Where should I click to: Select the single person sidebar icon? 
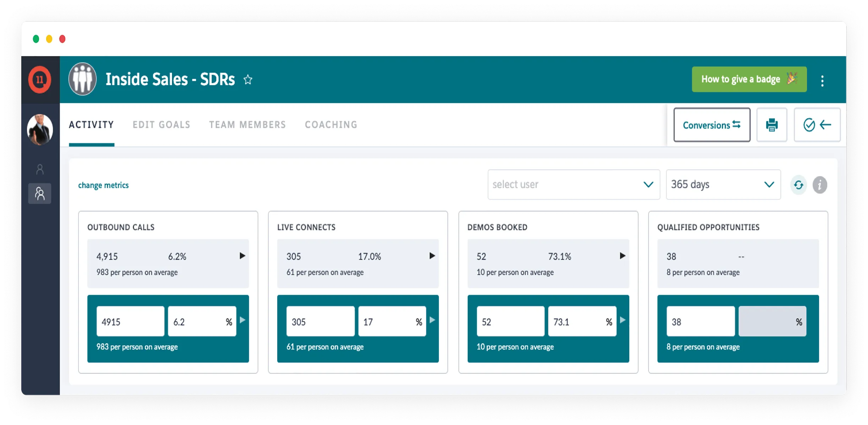tap(40, 169)
